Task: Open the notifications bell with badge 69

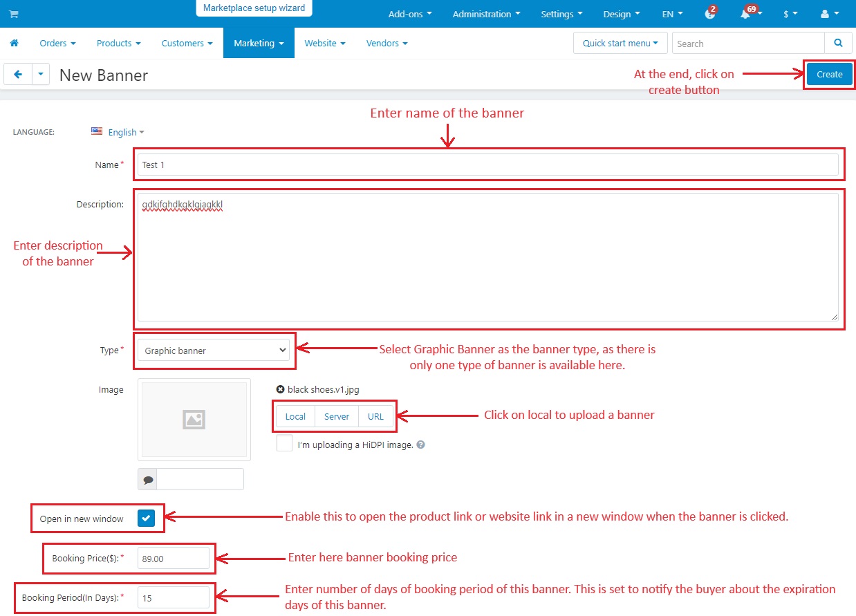Action: point(747,13)
